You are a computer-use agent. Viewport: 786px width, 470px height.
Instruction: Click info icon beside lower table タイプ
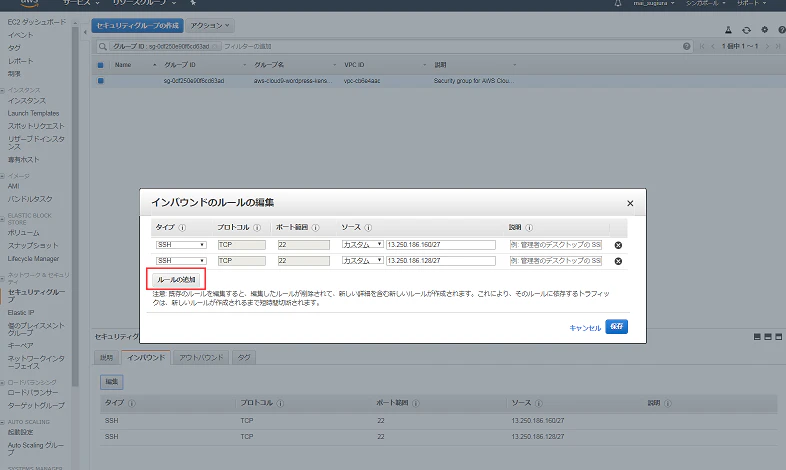pyautogui.click(x=132, y=403)
